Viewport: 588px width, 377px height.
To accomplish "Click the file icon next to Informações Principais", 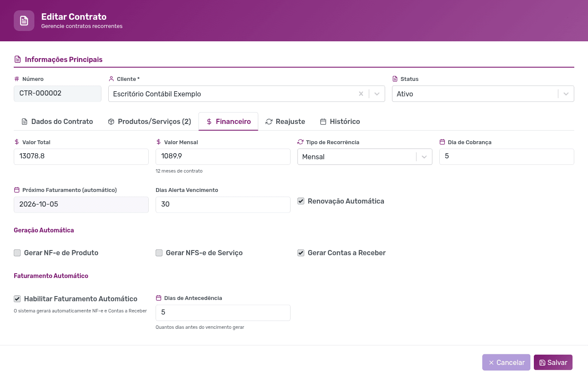I will pyautogui.click(x=17, y=59).
